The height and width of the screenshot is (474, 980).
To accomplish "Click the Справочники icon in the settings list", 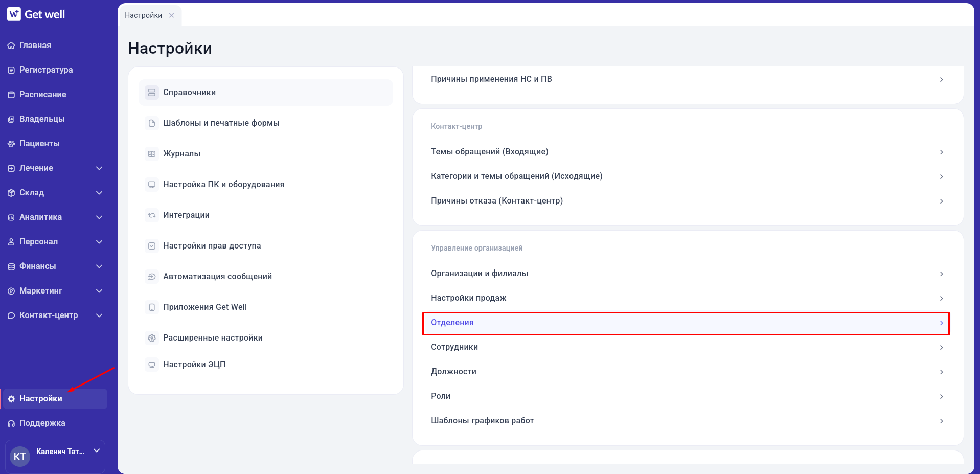I will point(152,93).
